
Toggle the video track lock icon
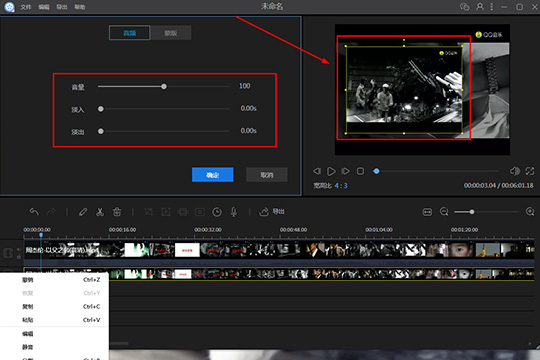coord(19,257)
